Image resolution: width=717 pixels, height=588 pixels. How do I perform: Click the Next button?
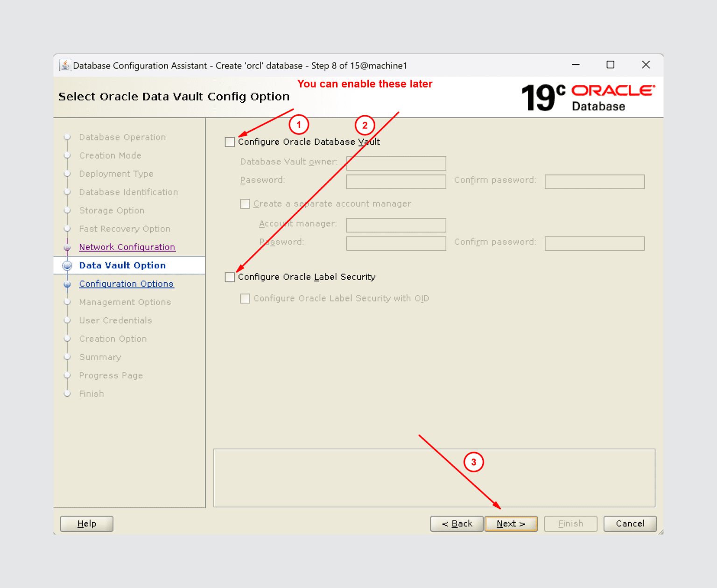pos(511,524)
